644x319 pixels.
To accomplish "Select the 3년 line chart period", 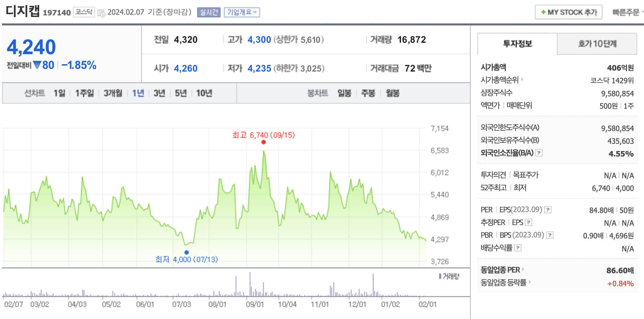I will 159,93.
